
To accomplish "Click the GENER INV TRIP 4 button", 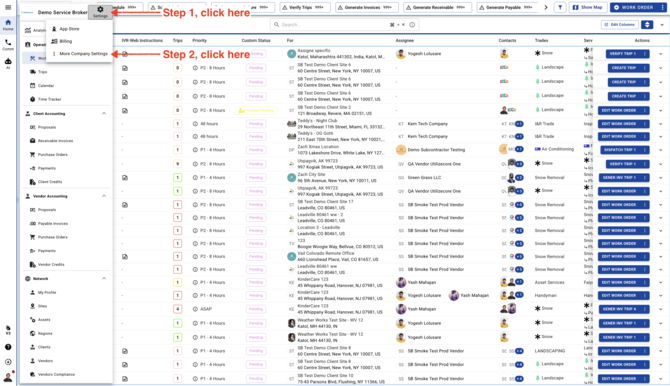I will (x=619, y=309).
